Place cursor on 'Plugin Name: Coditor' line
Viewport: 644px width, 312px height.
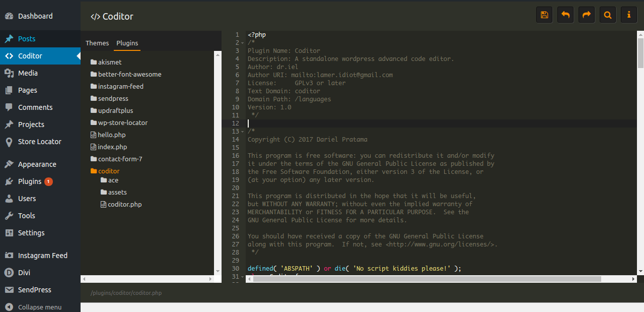tap(284, 51)
